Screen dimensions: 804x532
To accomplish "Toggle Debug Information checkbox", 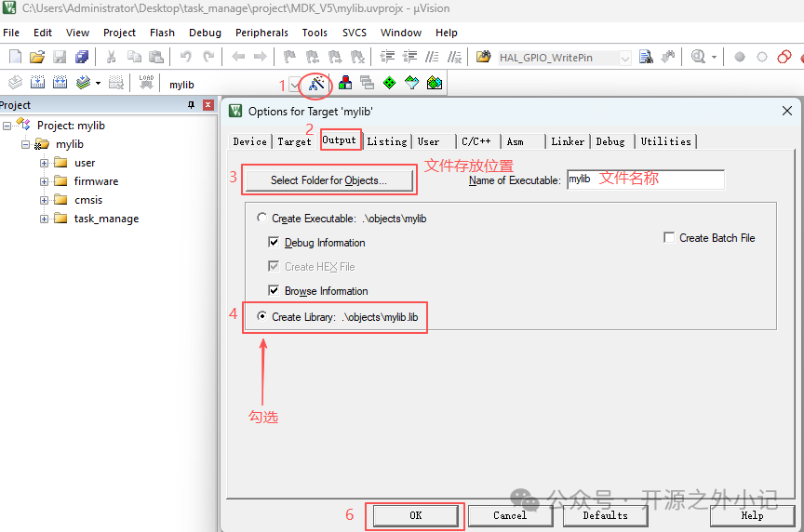I will coord(274,242).
